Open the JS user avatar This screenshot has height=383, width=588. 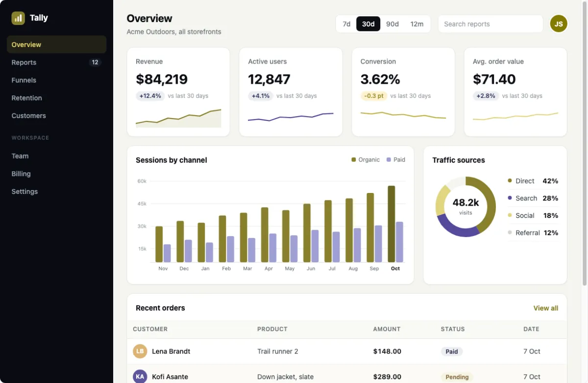(x=559, y=24)
